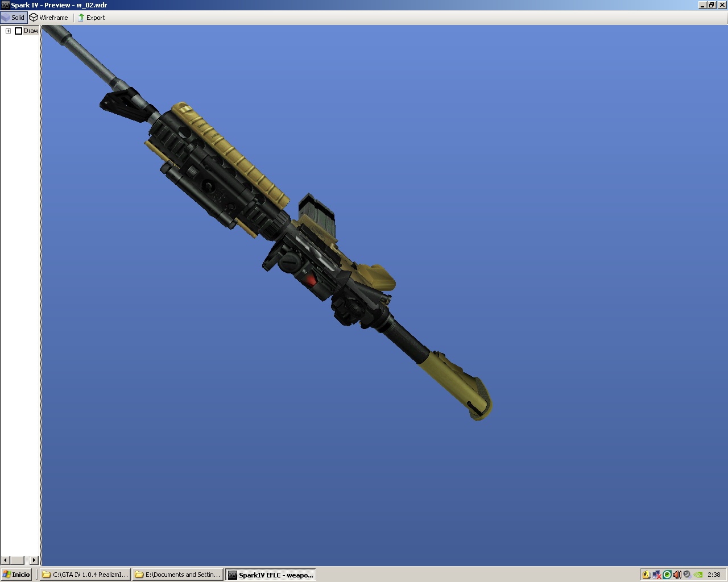Click the tree panel horizontal scrollbar thumb
Viewport: 728px width, 582px height.
tap(17, 560)
